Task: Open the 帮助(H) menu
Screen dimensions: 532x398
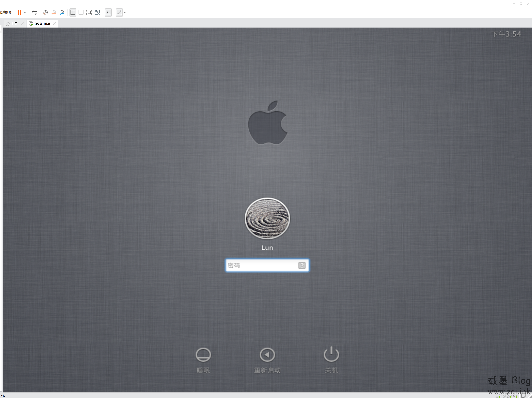Action: coord(6,12)
